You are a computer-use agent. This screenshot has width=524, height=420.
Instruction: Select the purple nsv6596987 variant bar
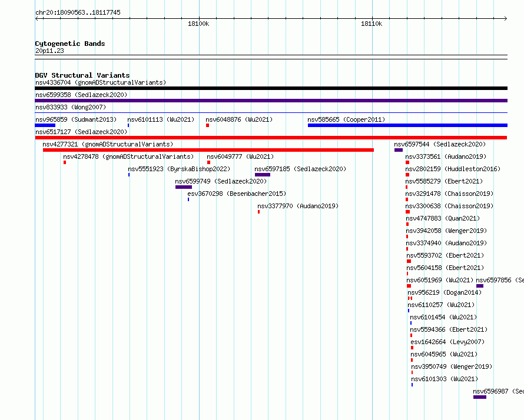pyautogui.click(x=480, y=397)
